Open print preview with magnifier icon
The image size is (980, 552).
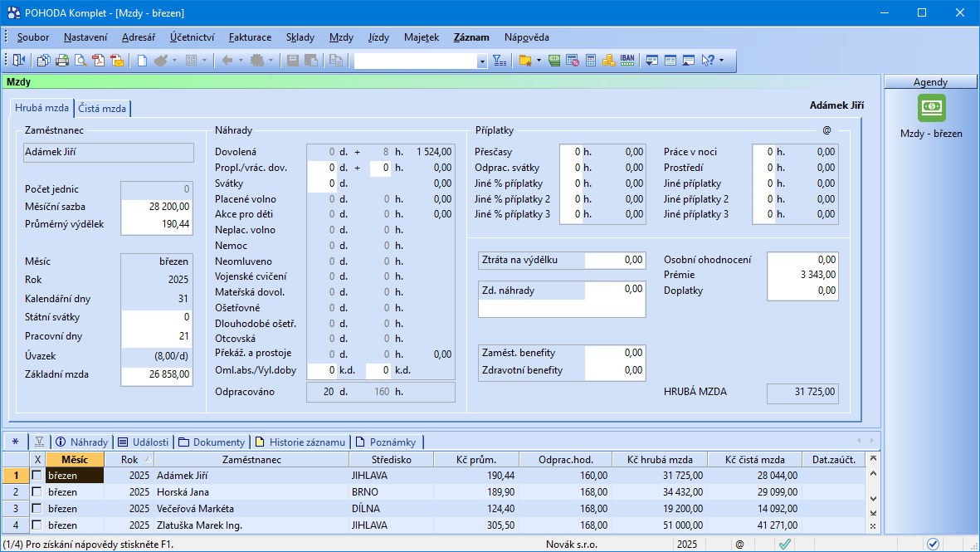tap(80, 61)
